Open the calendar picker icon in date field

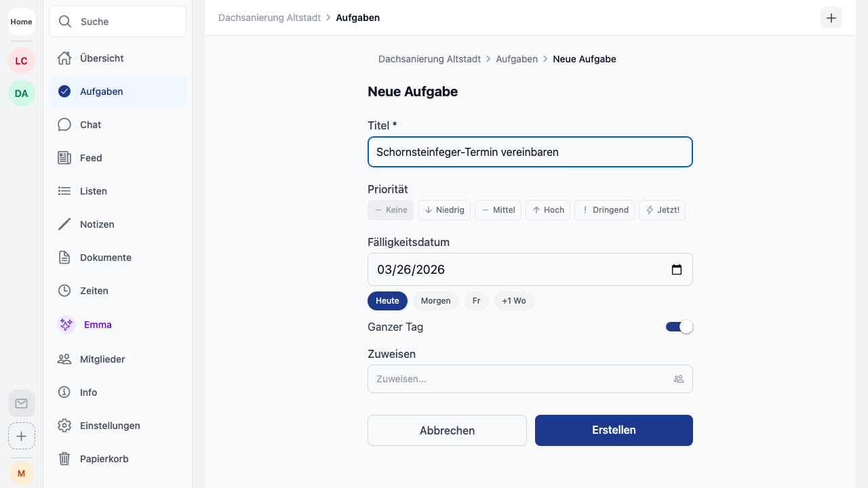pos(676,270)
